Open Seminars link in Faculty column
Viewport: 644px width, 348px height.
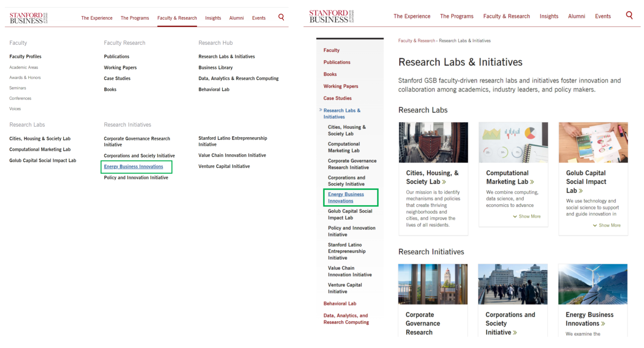click(18, 88)
